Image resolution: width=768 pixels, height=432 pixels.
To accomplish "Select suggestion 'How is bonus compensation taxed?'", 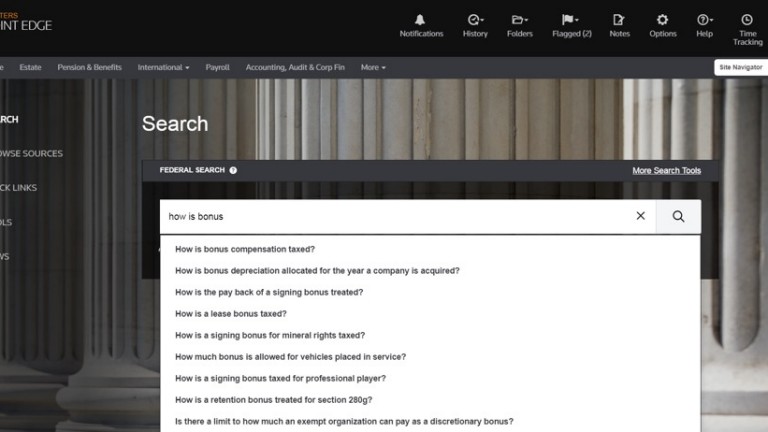I will (x=245, y=249).
